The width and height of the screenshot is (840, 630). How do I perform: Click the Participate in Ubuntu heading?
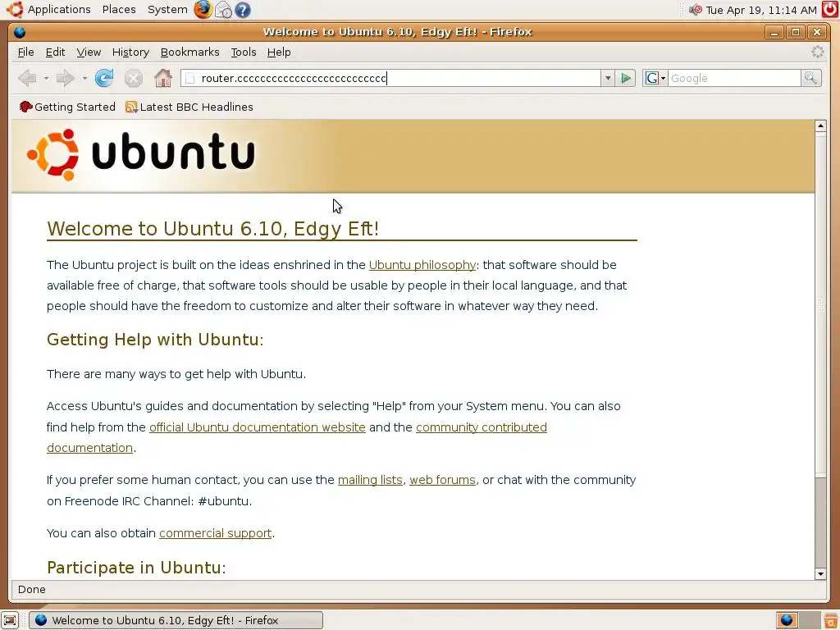coord(136,568)
